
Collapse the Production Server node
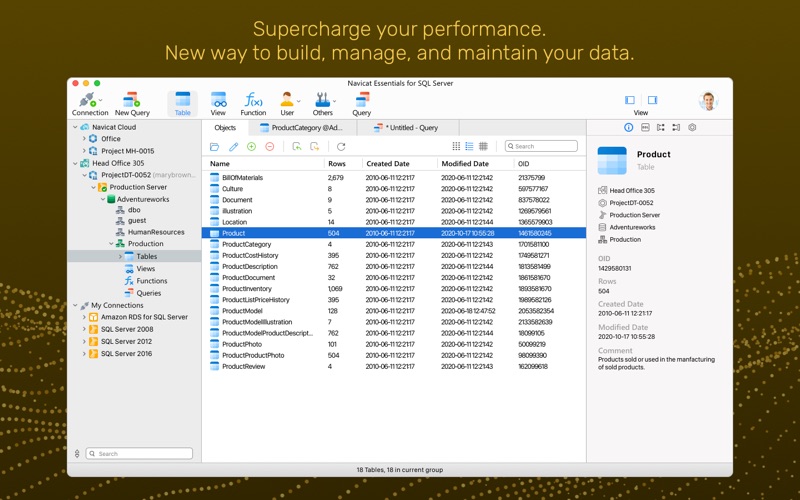(x=93, y=187)
